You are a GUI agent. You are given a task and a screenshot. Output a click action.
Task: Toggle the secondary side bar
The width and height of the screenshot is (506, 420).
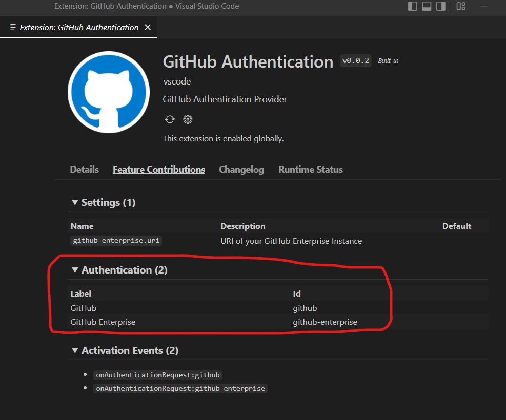click(x=440, y=6)
